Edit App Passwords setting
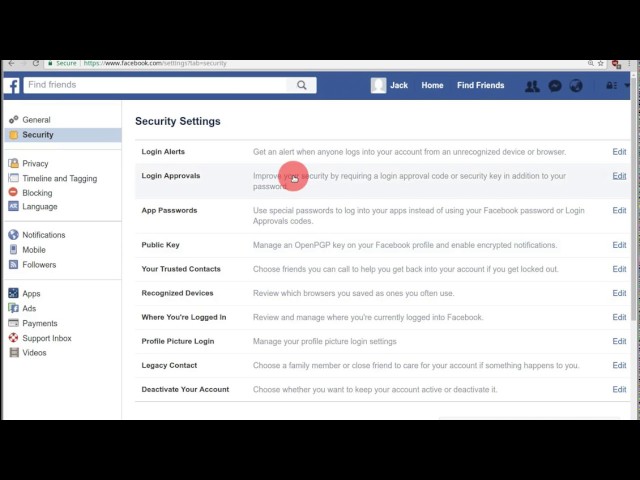Viewport: 640px width, 480px height. click(x=619, y=210)
